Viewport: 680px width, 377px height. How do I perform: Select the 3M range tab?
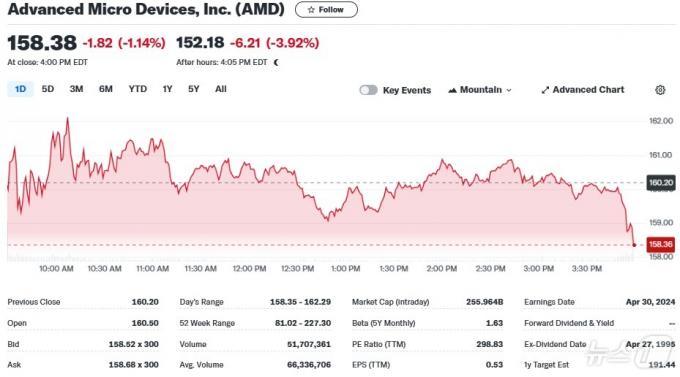[76, 89]
